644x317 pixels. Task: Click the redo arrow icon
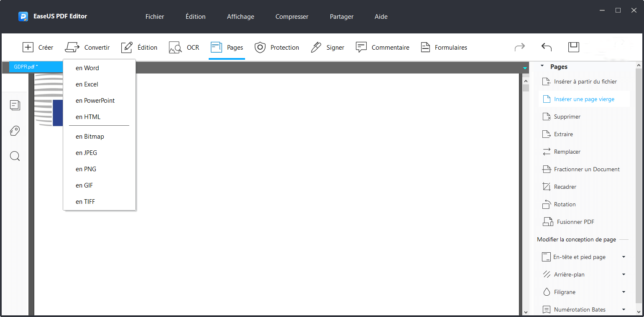(x=520, y=47)
